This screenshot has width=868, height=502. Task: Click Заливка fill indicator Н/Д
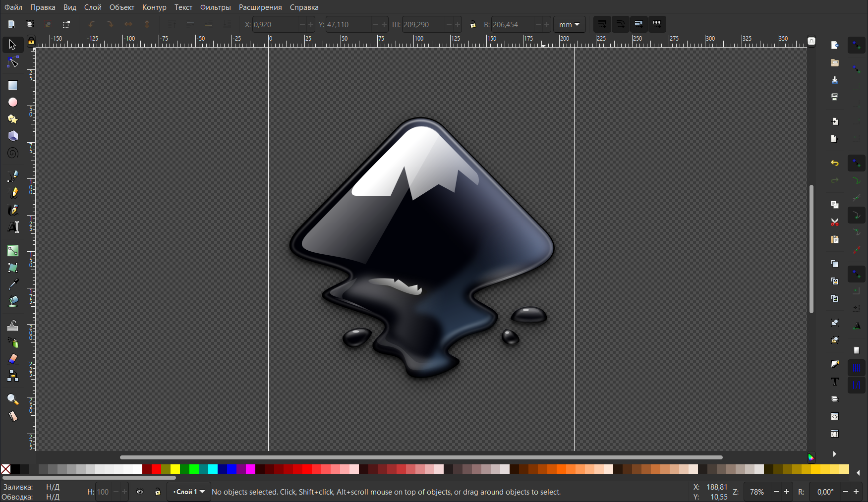tap(53, 487)
